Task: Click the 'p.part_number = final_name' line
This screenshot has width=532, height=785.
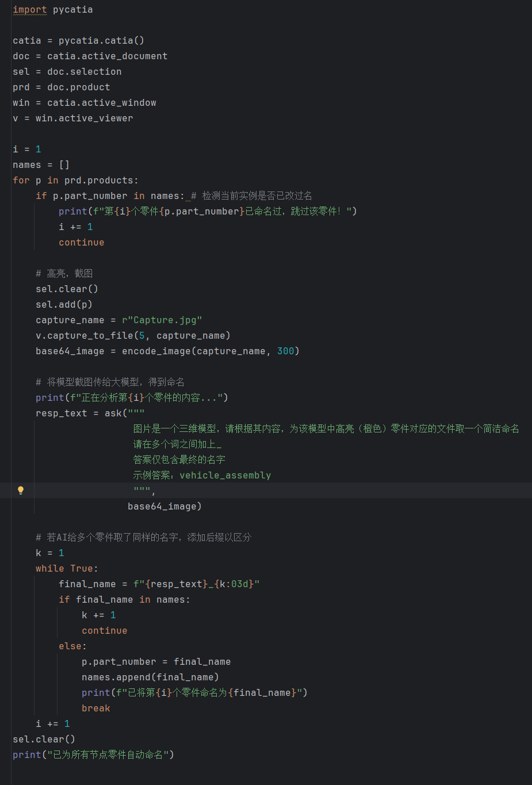Action: (156, 662)
